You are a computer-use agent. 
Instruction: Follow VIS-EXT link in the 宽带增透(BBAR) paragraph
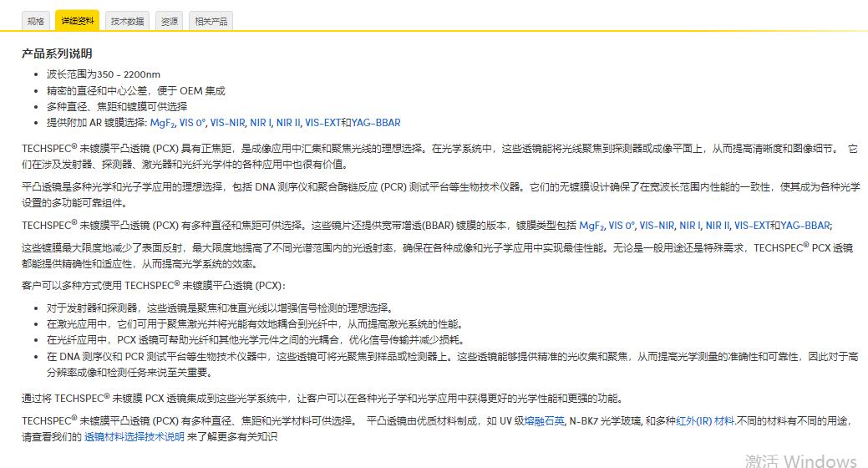[x=752, y=226]
